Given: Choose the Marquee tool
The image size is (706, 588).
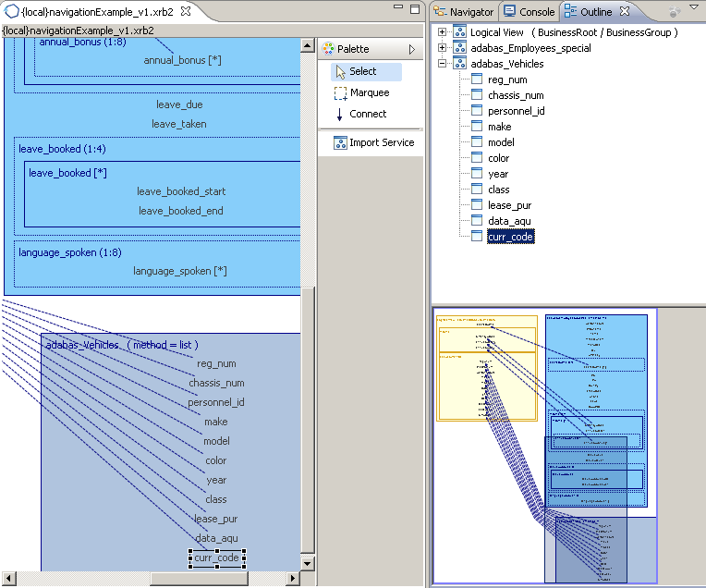Looking at the screenshot, I should 361,92.
